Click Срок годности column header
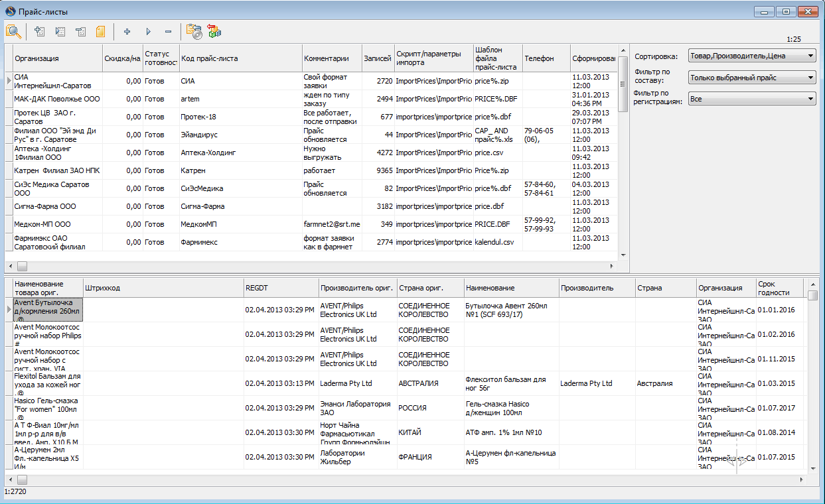This screenshot has height=504, width=825. click(779, 288)
